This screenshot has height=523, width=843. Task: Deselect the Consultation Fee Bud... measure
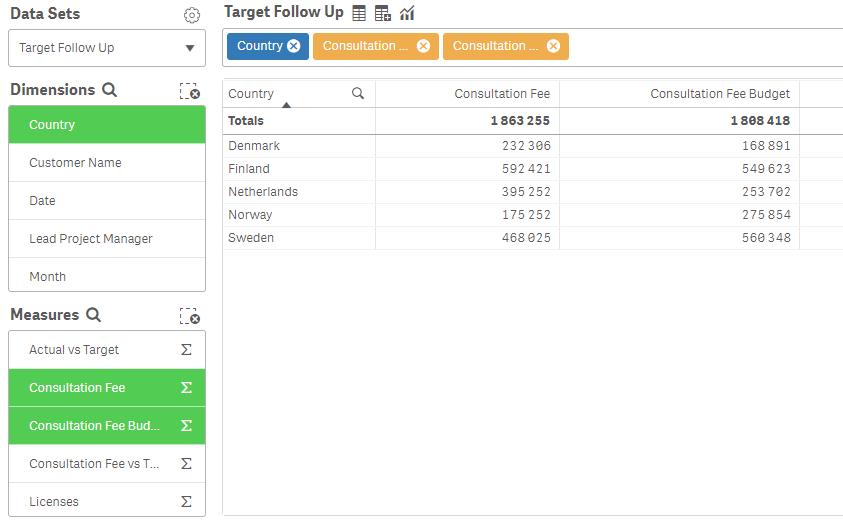(x=107, y=426)
